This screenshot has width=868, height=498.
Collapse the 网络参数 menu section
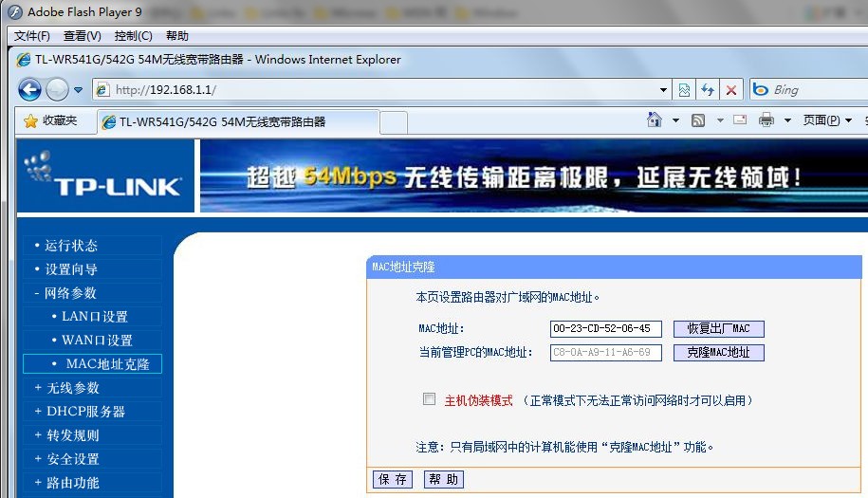[70, 293]
